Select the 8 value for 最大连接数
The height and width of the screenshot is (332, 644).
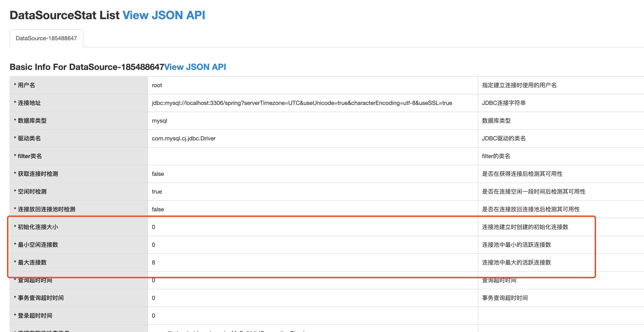coord(154,263)
